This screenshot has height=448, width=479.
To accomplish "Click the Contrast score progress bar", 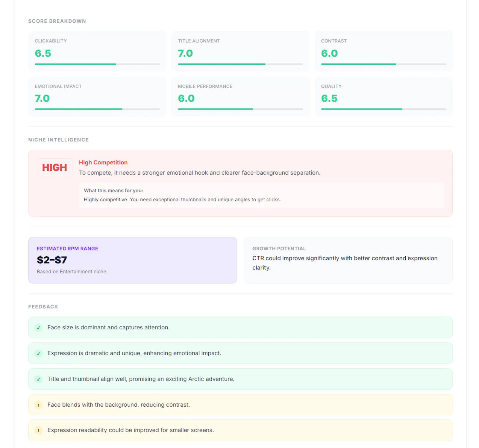I will point(383,64).
